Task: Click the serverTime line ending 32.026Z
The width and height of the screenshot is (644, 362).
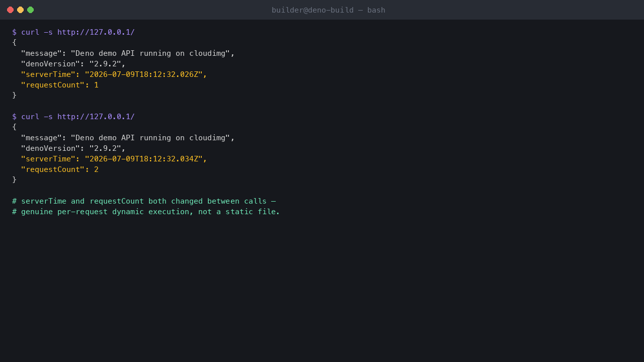Action: (114, 74)
